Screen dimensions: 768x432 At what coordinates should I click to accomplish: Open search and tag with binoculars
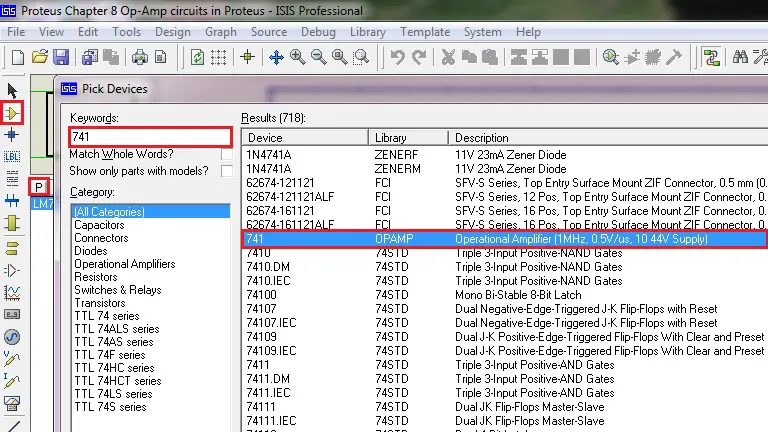tap(740, 57)
